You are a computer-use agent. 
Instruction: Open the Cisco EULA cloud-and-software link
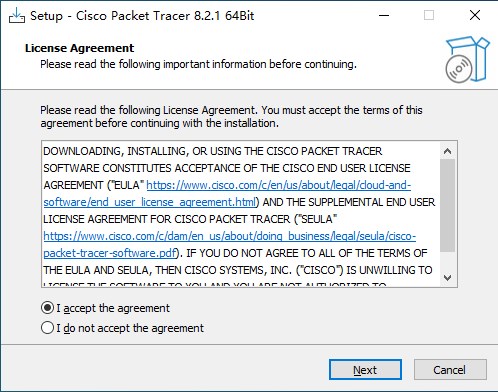[279, 185]
